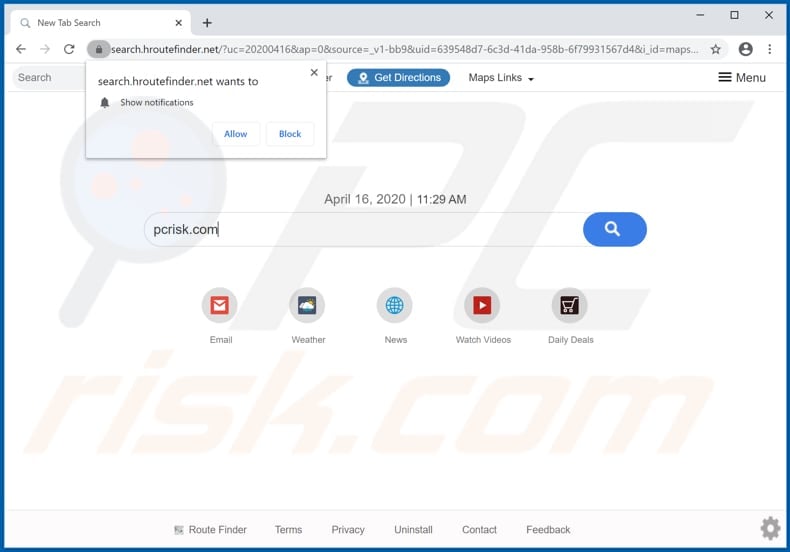Open the Terms link
Image resolution: width=790 pixels, height=552 pixels.
click(x=288, y=529)
